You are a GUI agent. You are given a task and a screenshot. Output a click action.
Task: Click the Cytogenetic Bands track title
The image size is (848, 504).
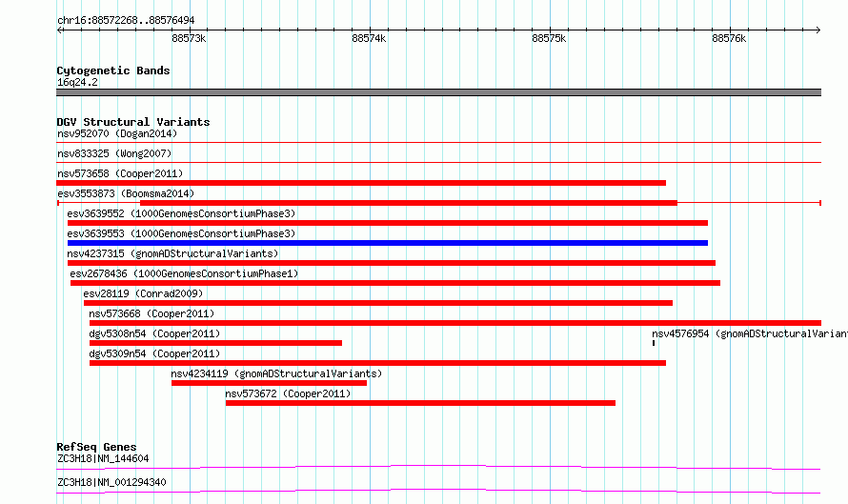pyautogui.click(x=113, y=71)
